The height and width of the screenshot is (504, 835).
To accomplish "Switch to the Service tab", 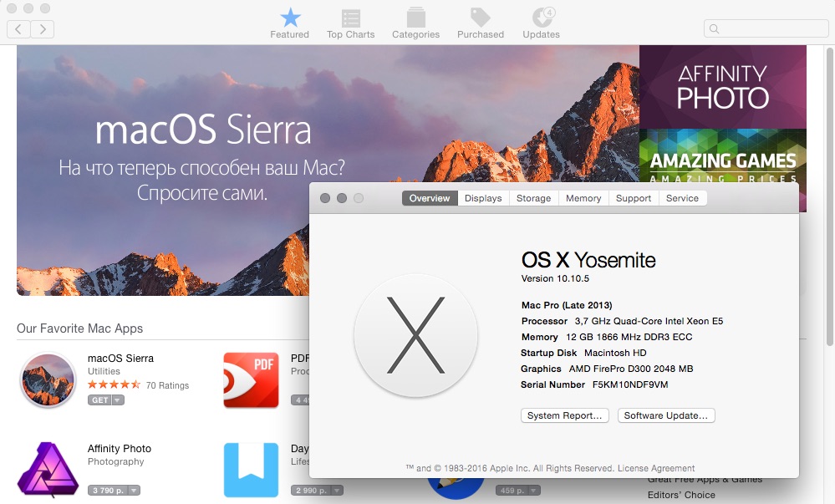I will click(x=682, y=198).
